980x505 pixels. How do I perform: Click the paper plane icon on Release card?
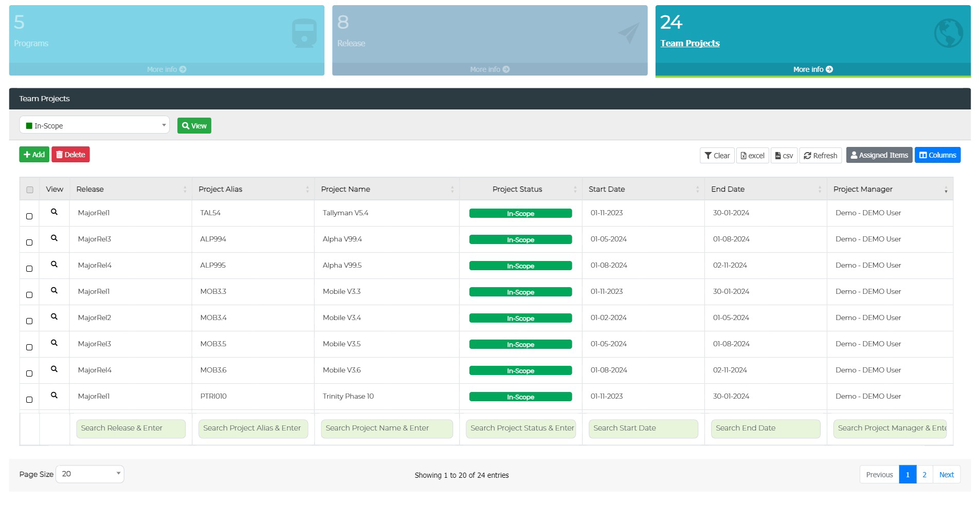tap(628, 33)
